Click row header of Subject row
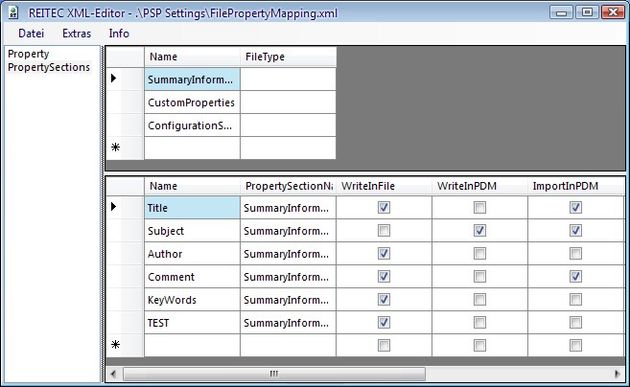This screenshot has height=387, width=630. click(125, 230)
